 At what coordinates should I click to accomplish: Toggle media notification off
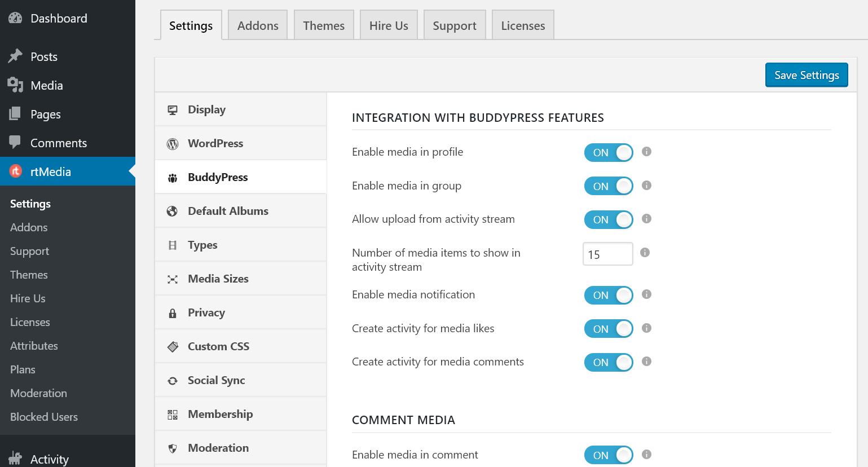[609, 295]
